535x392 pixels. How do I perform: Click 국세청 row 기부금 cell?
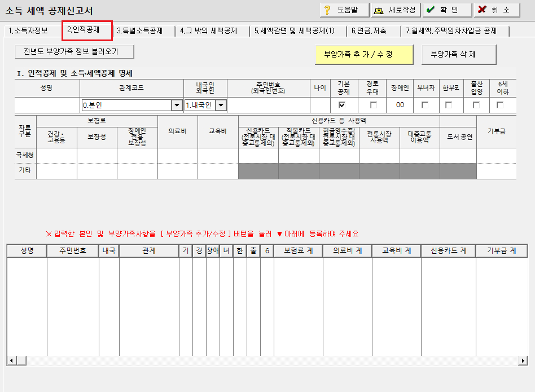[x=497, y=156]
